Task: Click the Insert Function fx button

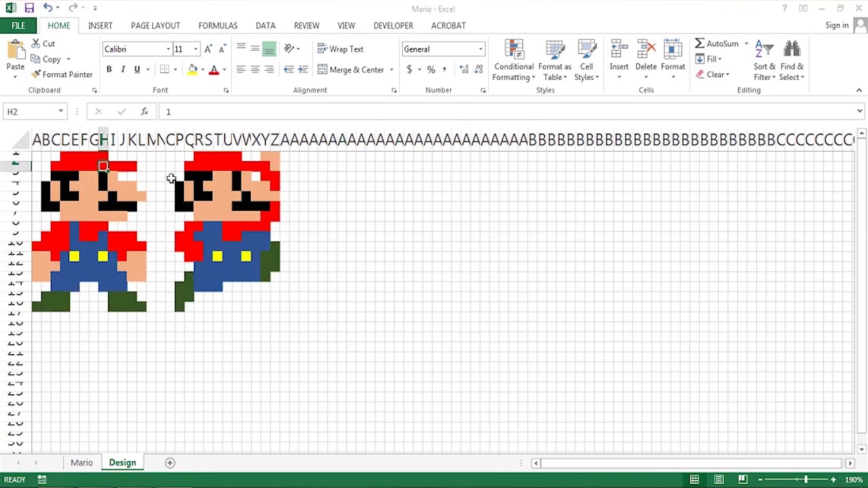Action: click(144, 111)
